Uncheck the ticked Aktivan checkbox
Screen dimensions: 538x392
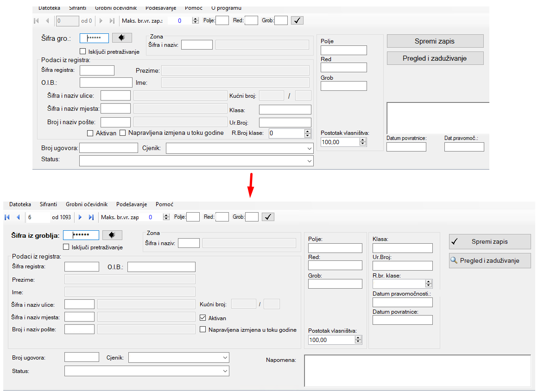click(x=203, y=318)
